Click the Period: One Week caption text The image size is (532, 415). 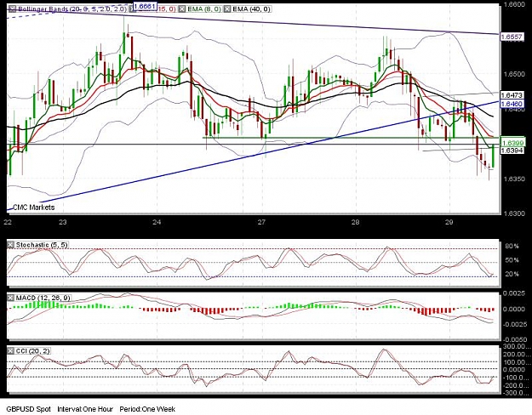tap(147, 409)
